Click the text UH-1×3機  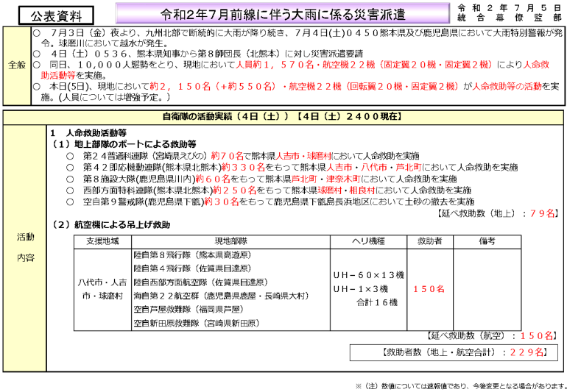[361, 289]
